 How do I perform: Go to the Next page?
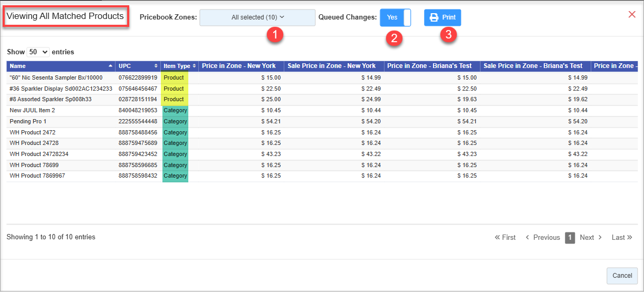[591, 238]
